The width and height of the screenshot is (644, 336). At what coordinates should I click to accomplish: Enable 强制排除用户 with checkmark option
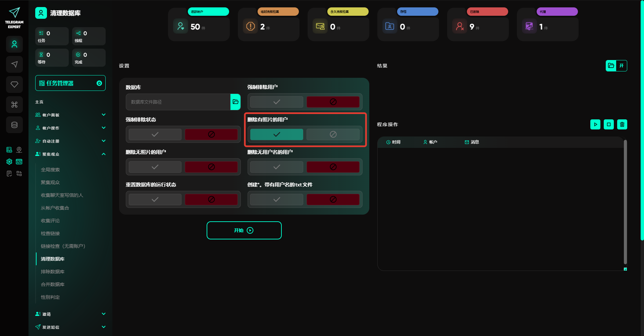click(x=276, y=102)
